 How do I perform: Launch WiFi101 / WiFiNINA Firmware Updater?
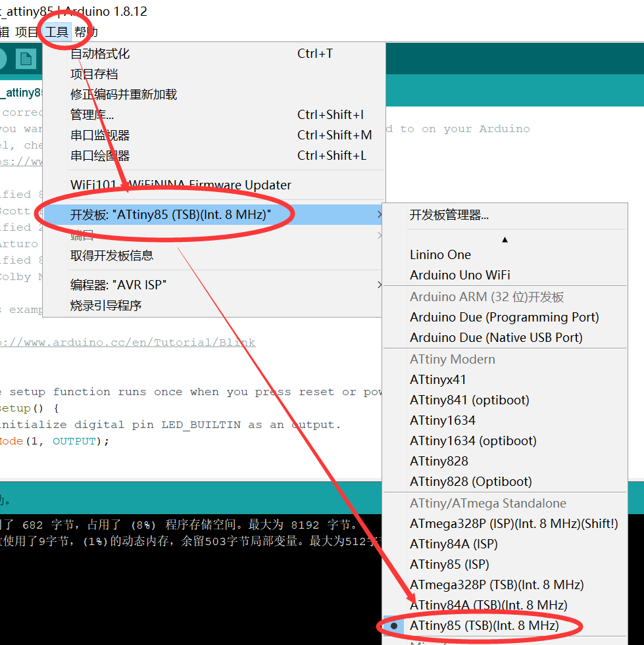[x=214, y=185]
